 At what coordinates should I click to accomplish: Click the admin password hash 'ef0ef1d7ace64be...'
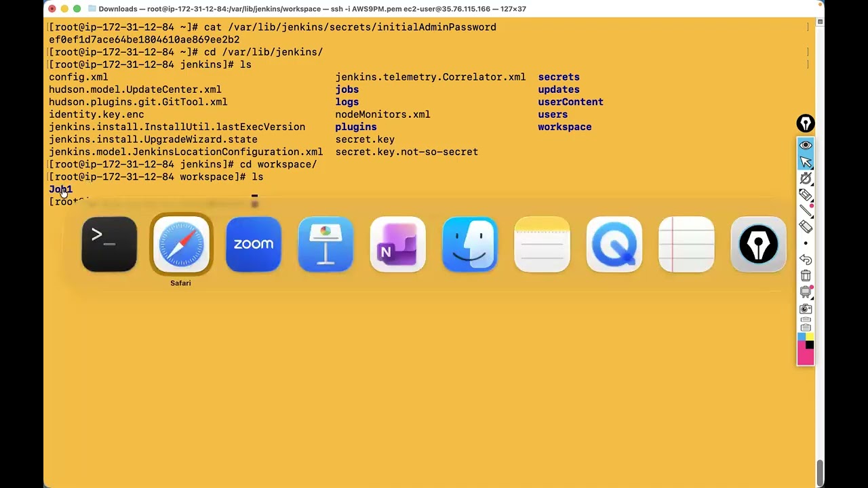coord(144,39)
